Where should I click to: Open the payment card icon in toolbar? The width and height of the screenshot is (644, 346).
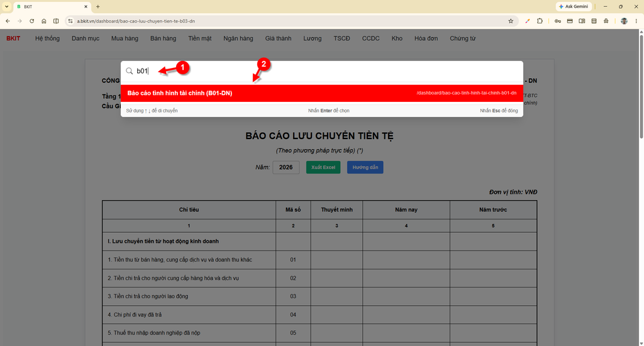[570, 21]
